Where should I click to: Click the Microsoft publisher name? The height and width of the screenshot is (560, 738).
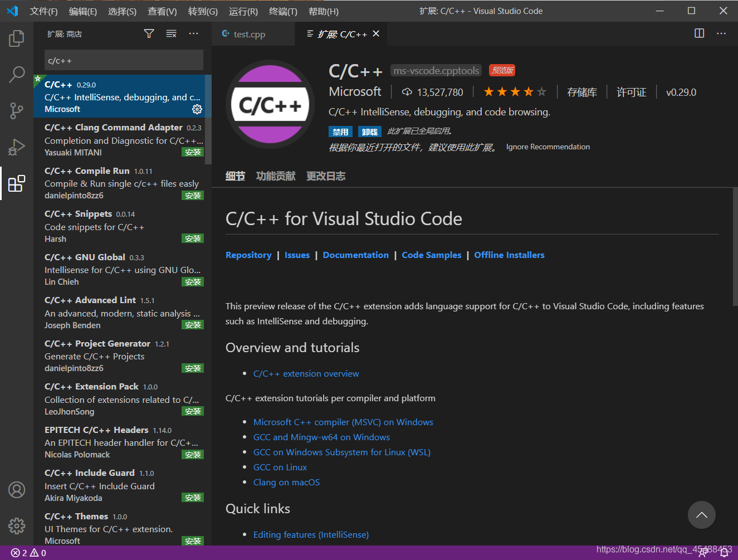tap(355, 91)
